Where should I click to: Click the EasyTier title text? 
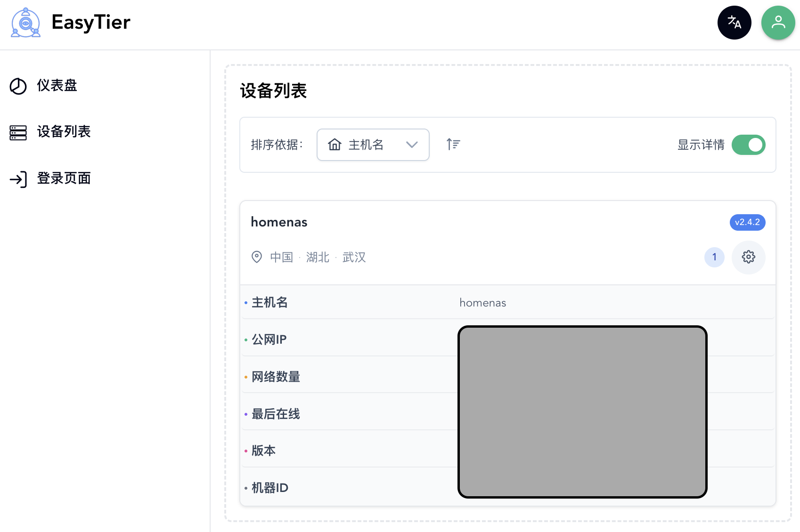91,23
